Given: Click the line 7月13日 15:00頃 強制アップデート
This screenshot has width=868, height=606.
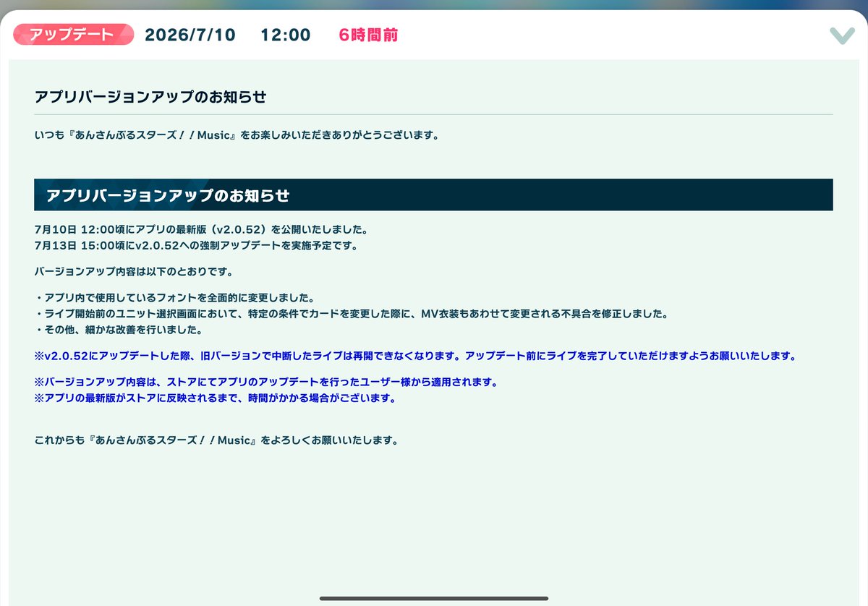Looking at the screenshot, I should 196,245.
